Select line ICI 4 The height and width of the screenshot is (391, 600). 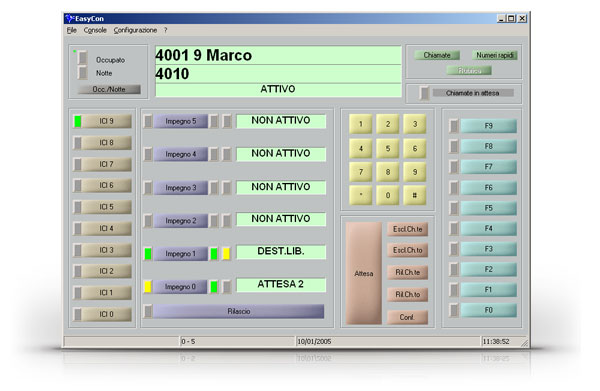click(x=107, y=228)
